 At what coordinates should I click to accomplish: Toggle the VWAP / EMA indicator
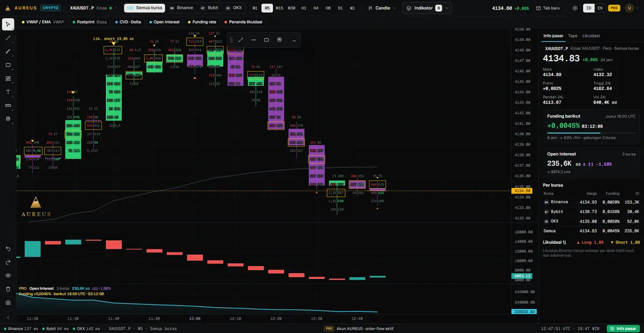tap(43, 22)
